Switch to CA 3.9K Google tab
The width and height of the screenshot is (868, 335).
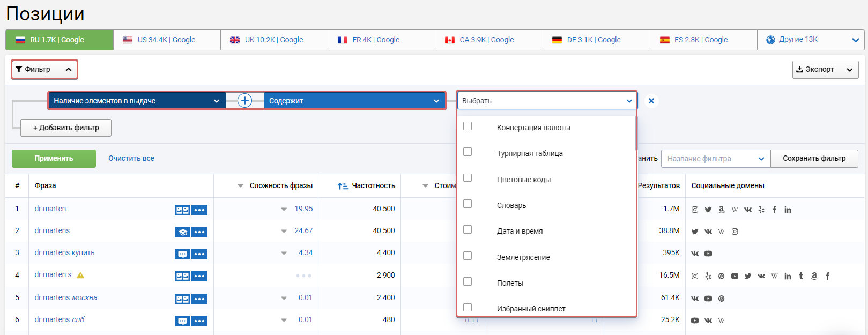[x=488, y=40]
